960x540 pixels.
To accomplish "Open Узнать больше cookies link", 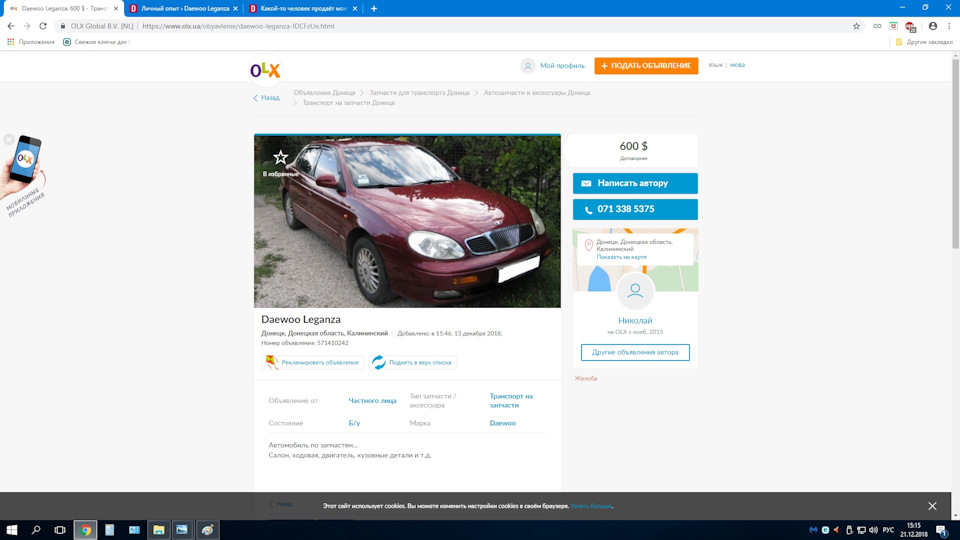I will [x=591, y=506].
